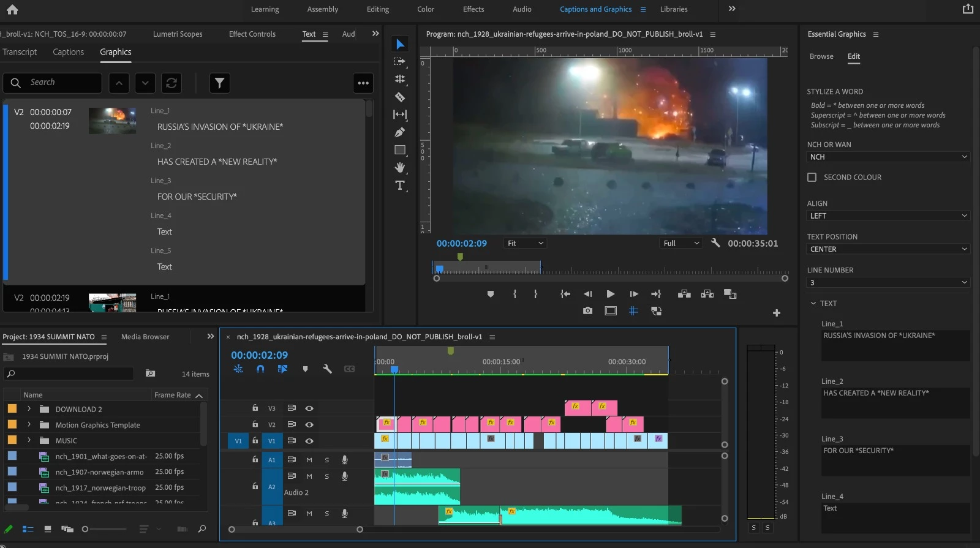Viewport: 980px width, 548px height.
Task: Open the LINE NUMBER dropdown
Action: coord(888,283)
